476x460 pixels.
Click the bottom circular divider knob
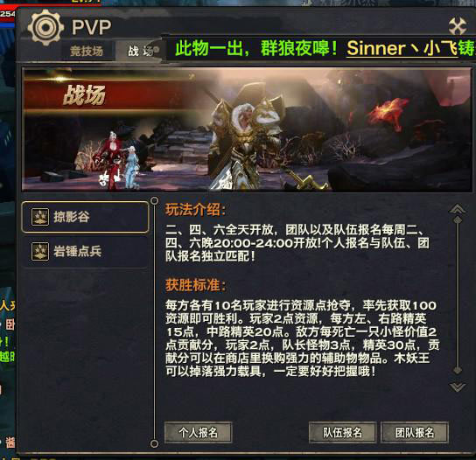click(x=155, y=444)
